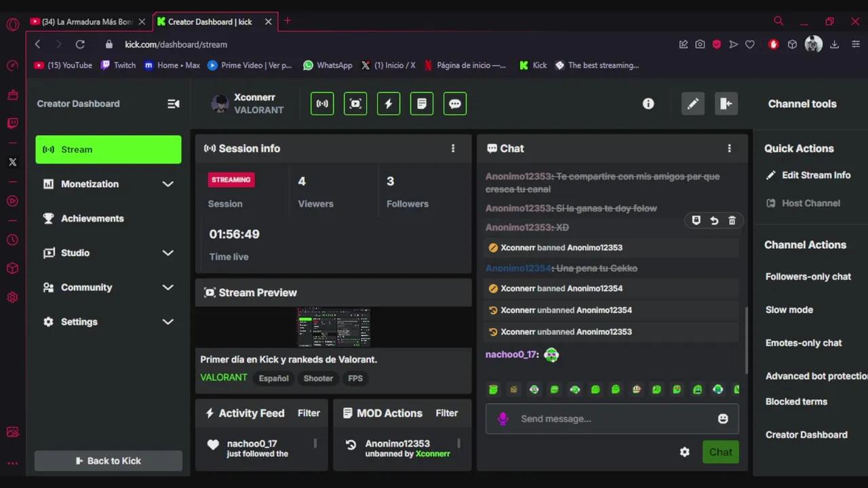
Task: Open the info icon in dashboard header
Action: click(648, 104)
